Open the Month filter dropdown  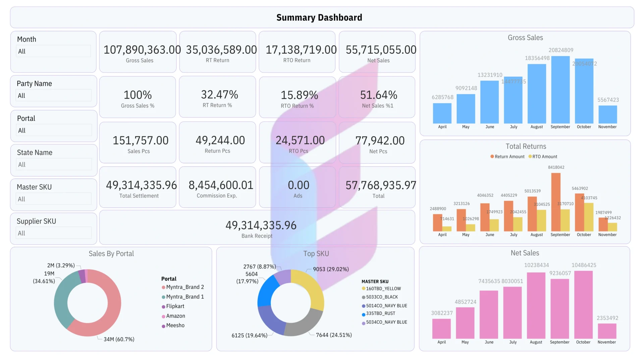click(x=54, y=51)
